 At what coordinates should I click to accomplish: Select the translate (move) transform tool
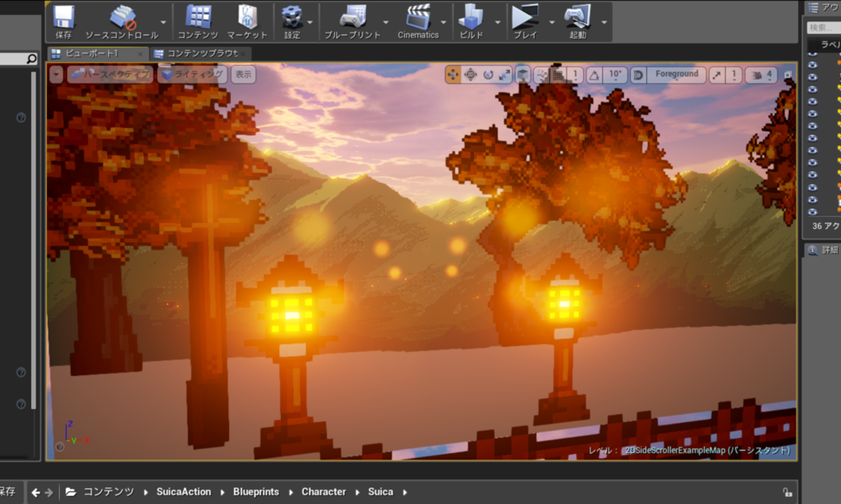pos(453,75)
